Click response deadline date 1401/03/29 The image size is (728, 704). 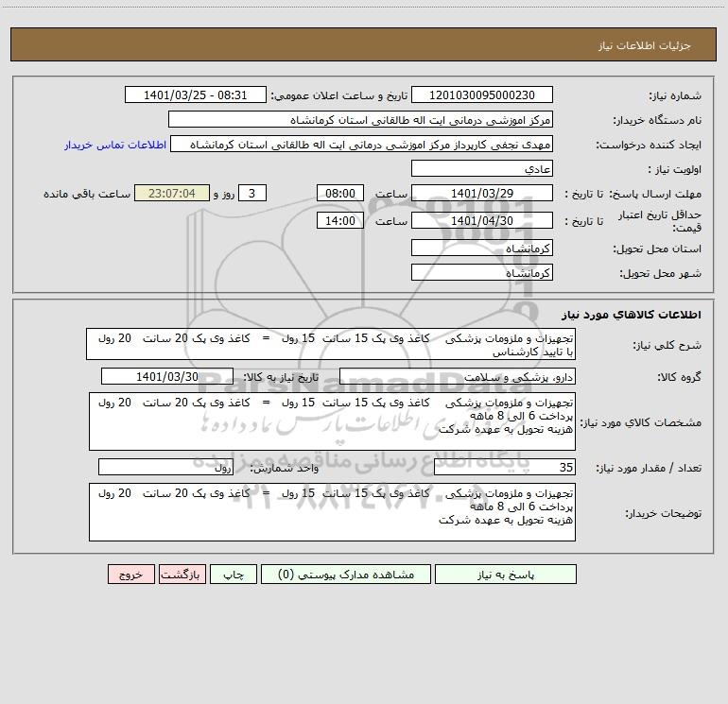click(x=482, y=193)
